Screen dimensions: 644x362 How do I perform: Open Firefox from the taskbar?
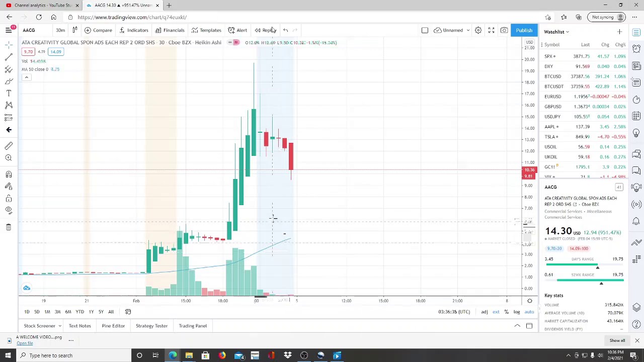(x=222, y=355)
